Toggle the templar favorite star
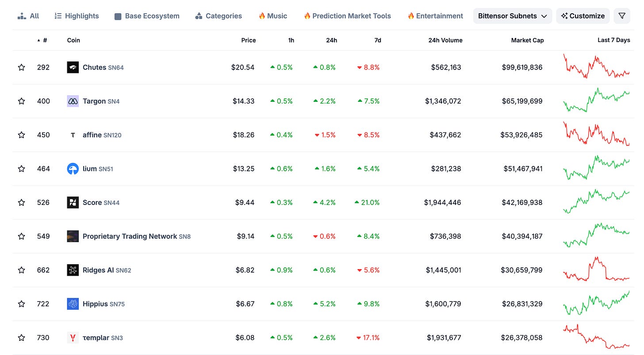This screenshot has height=355, width=644. (x=21, y=338)
